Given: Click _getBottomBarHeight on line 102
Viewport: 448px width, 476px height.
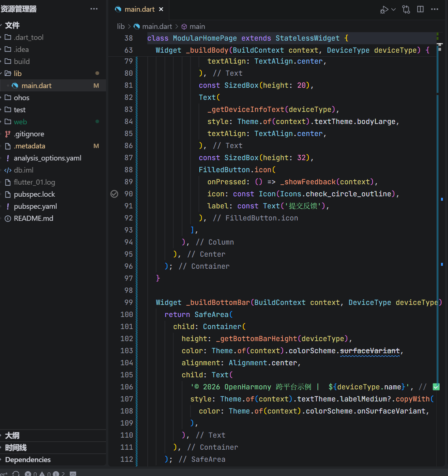Looking at the screenshot, I should tap(256, 339).
